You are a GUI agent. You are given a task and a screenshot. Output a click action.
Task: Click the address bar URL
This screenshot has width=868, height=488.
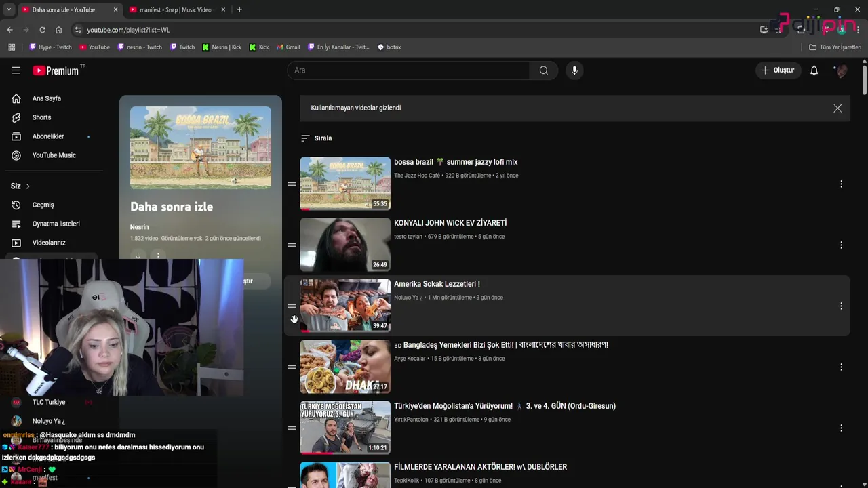click(x=128, y=30)
